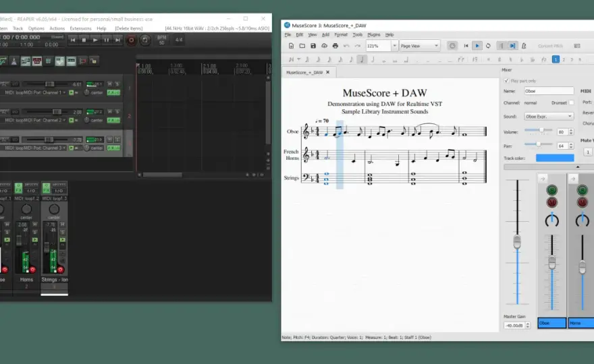This screenshot has width=594, height=364.
Task: Open MuseScore Page View dropdown
Action: pyautogui.click(x=419, y=46)
